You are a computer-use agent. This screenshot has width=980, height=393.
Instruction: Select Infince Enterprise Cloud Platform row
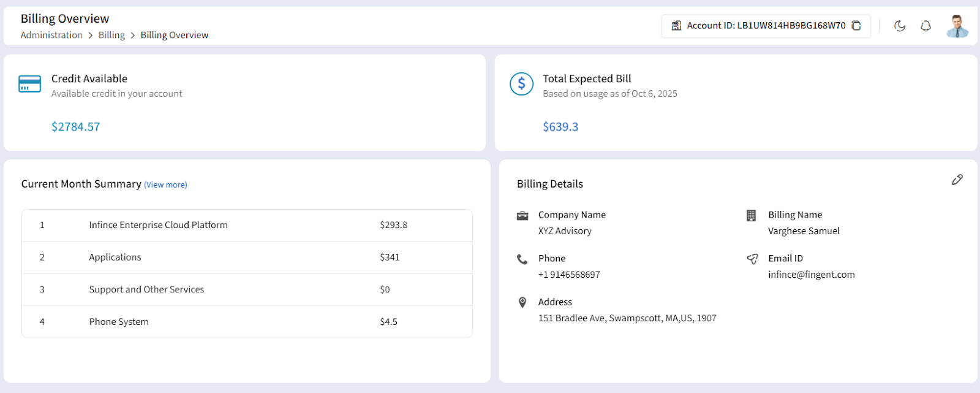(x=158, y=225)
